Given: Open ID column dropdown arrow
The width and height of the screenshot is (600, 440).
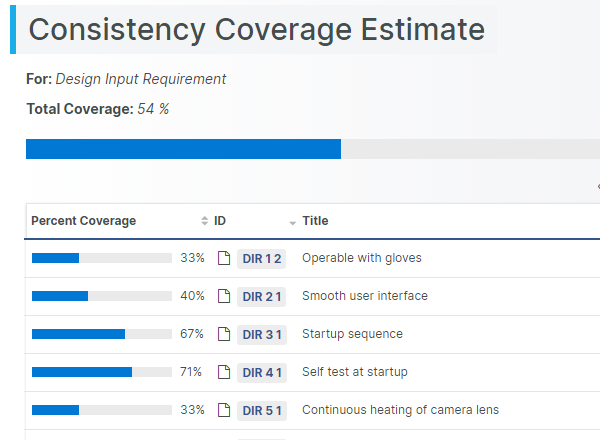Looking at the screenshot, I should 293,222.
